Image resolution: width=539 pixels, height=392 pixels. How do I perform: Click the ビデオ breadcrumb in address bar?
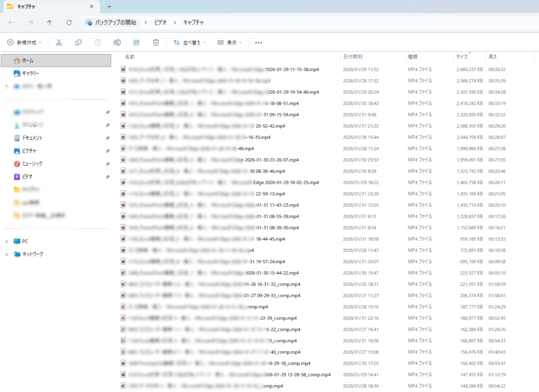pos(160,23)
